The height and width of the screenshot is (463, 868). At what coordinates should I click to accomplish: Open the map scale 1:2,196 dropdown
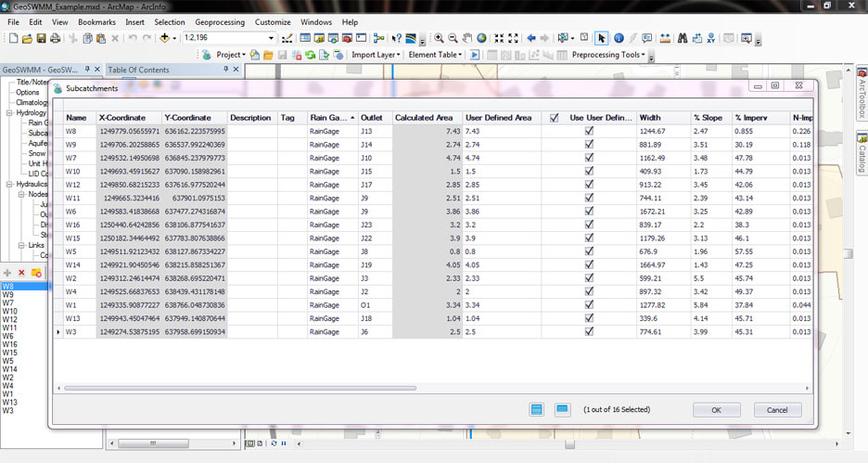click(x=271, y=38)
